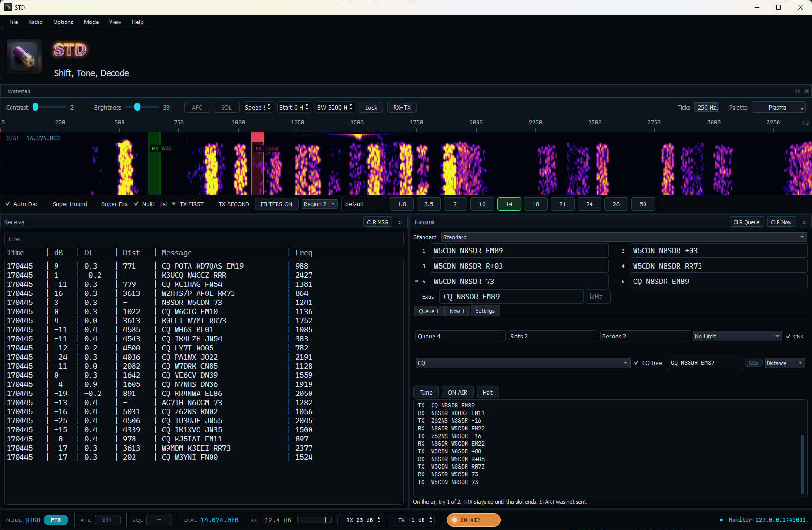Viewport: 812px width, 530px height.
Task: Open the Options menu
Action: click(x=63, y=22)
